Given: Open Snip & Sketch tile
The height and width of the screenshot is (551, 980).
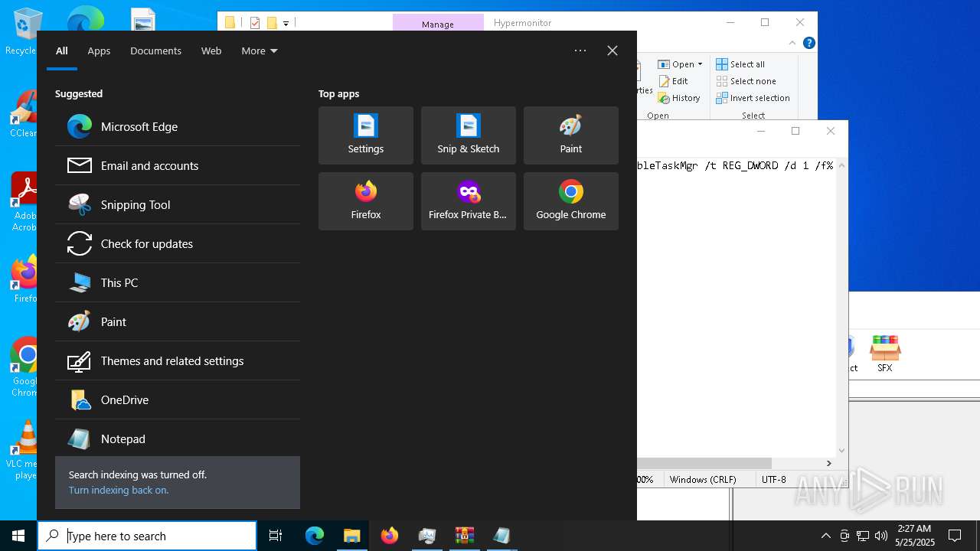Looking at the screenshot, I should point(469,135).
